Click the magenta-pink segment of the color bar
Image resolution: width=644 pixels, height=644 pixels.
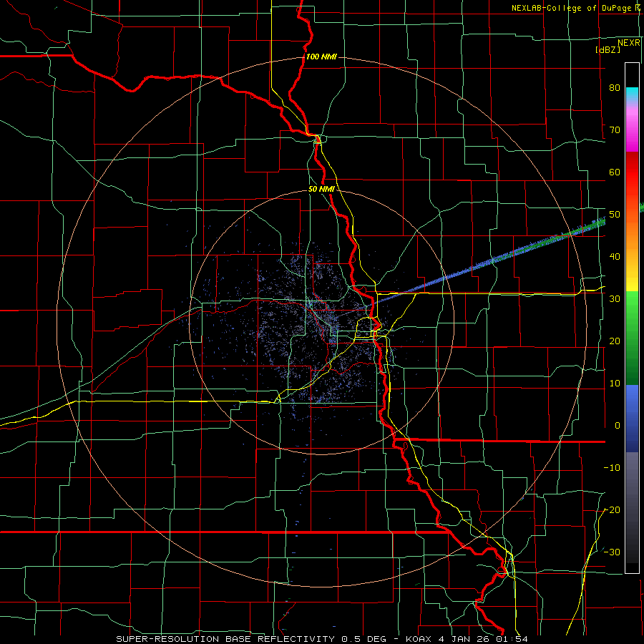pos(632,127)
